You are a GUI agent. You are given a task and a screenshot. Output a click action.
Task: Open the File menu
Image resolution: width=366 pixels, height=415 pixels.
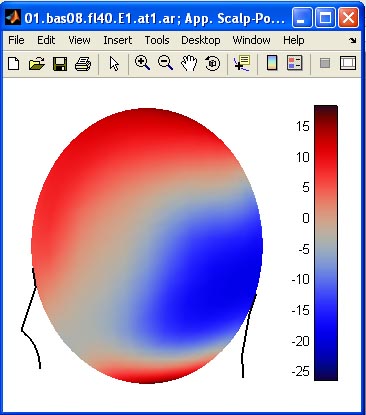click(16, 40)
